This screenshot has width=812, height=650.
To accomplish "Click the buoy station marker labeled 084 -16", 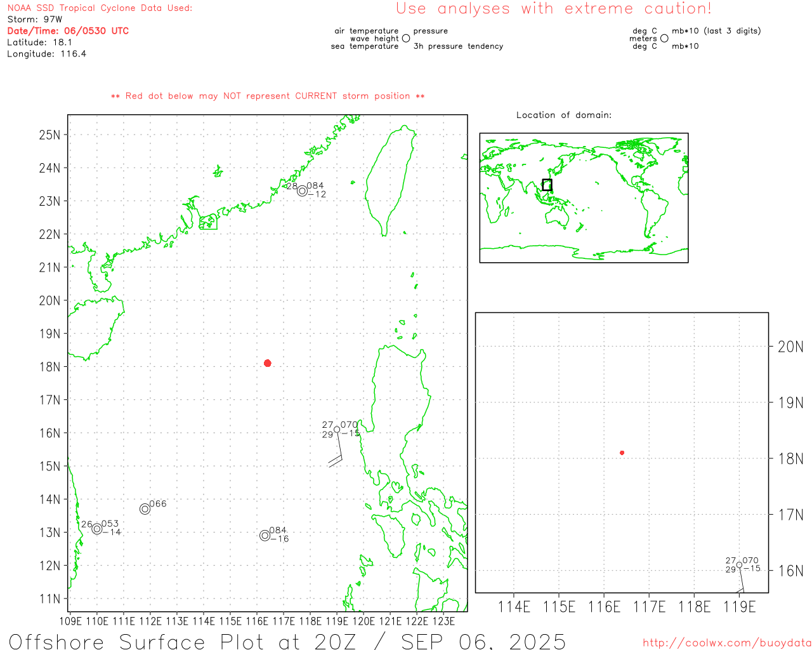I will pyautogui.click(x=265, y=535).
